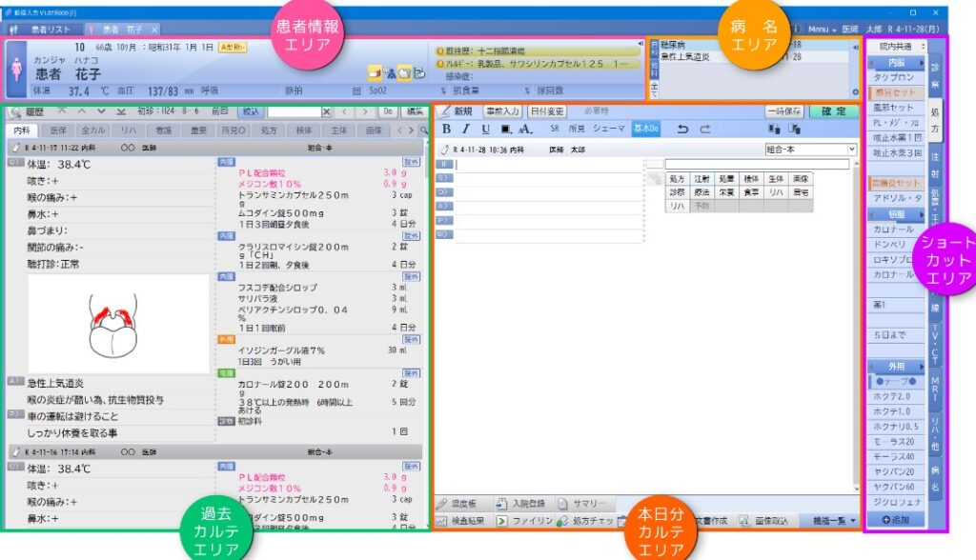Switch to the 所見 input mode
The width and height of the screenshot is (976, 560).
577,130
